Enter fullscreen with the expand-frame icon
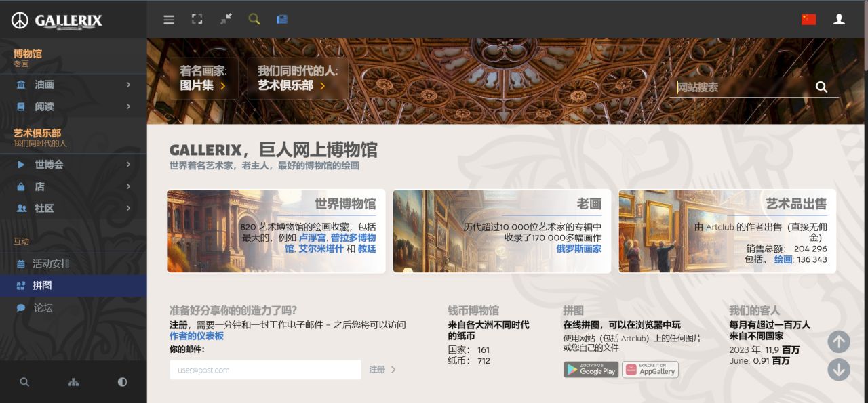 click(x=197, y=19)
